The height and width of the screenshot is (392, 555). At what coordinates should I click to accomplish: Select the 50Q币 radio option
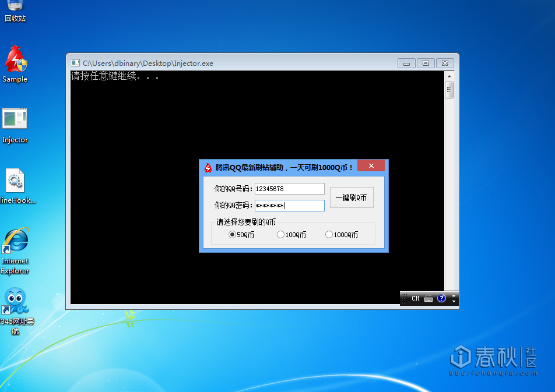coord(241,235)
